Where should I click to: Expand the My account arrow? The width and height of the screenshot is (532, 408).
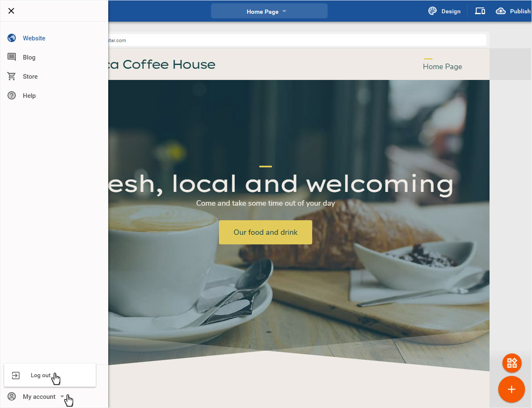pos(62,396)
